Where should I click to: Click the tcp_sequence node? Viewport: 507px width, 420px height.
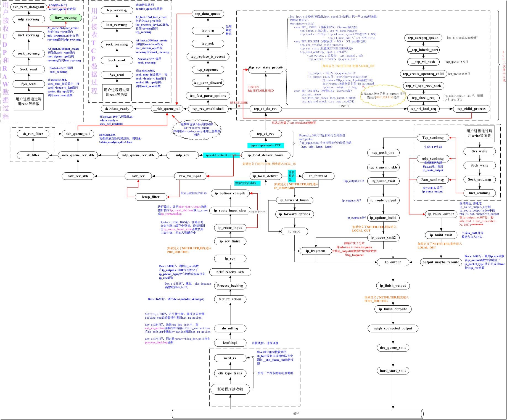(208, 70)
